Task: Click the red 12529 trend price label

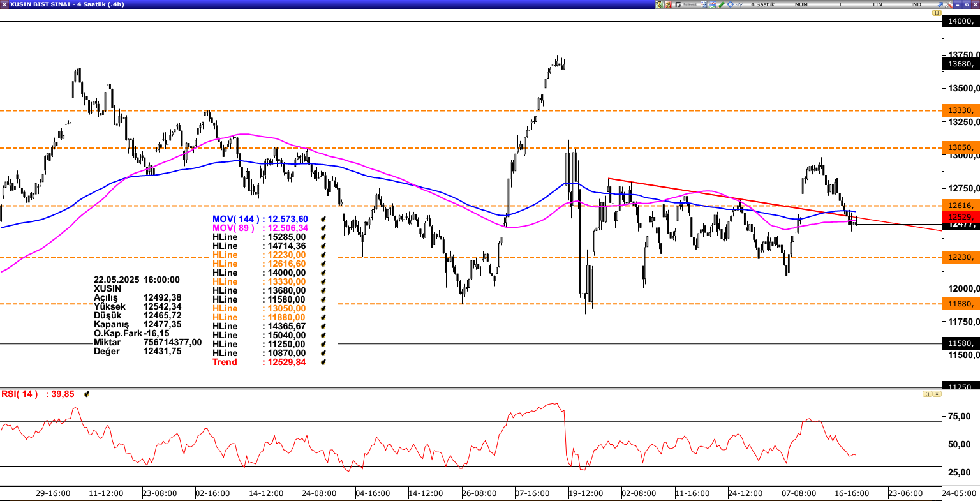Action: pos(961,217)
